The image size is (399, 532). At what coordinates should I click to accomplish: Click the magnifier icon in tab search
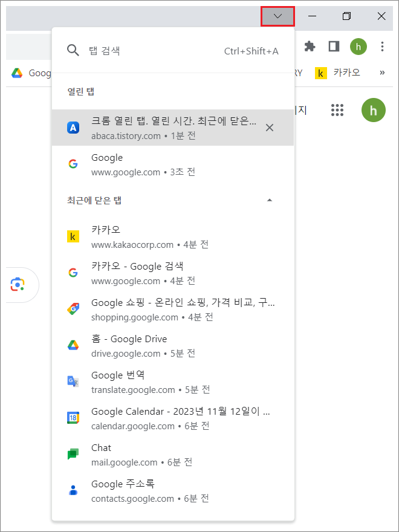point(73,51)
